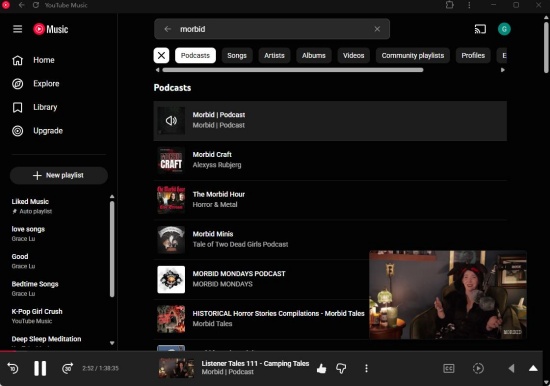This screenshot has height=386, width=550.
Task: Click the mini video player
Action: [448, 295]
